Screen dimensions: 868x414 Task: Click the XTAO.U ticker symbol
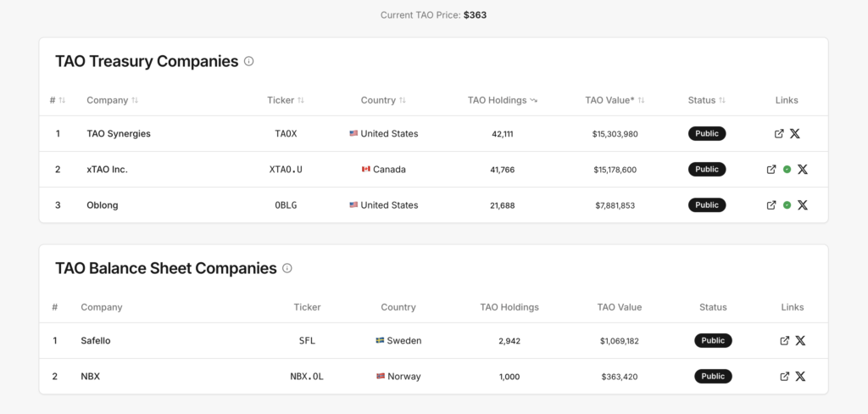(x=286, y=170)
